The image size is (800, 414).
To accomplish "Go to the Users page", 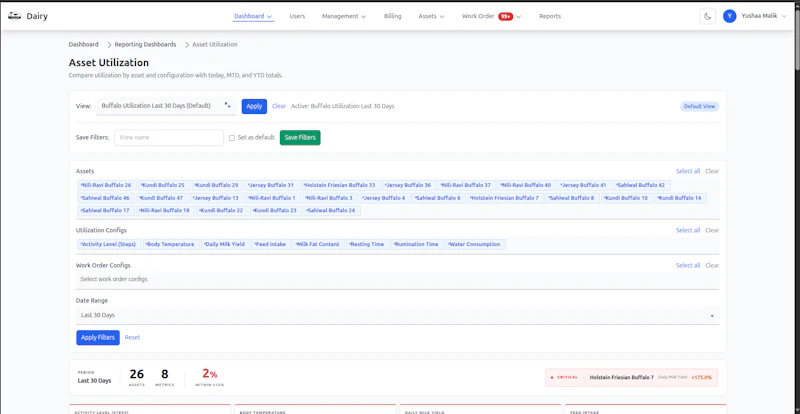I will click(x=297, y=16).
